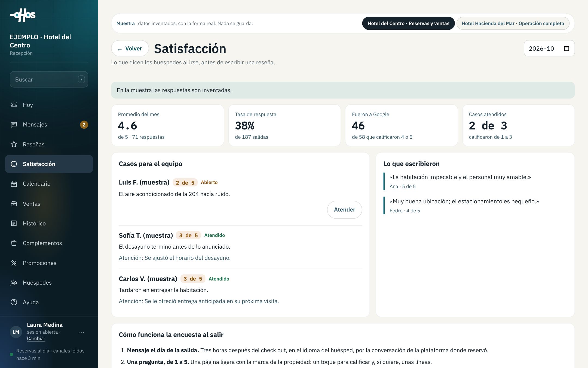Screen dimensions: 588x368
Task: Click the Cambiar session link
Action: (x=36, y=339)
